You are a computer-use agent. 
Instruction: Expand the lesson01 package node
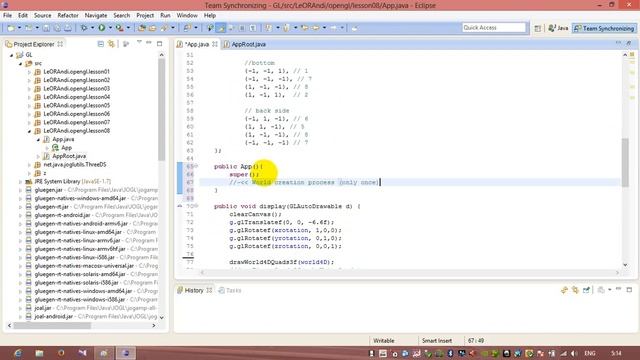click(x=29, y=72)
